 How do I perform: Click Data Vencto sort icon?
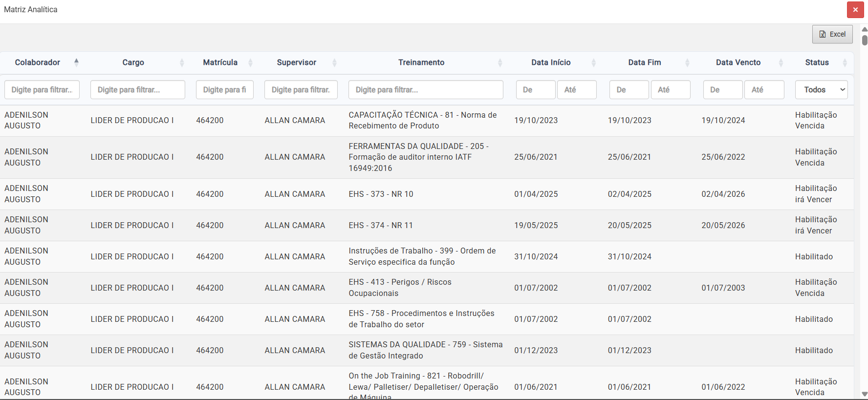pyautogui.click(x=781, y=63)
